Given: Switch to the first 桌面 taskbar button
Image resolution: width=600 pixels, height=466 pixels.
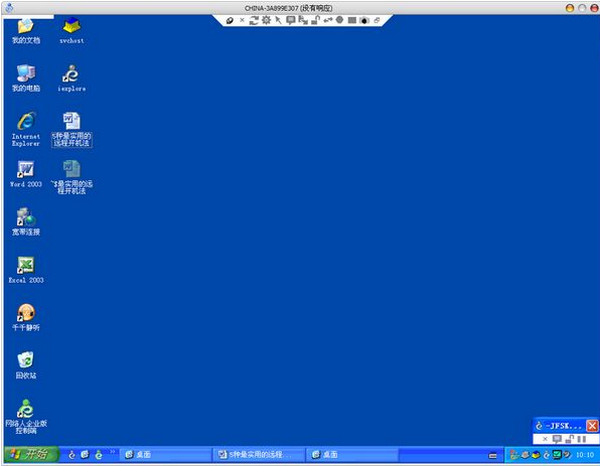Looking at the screenshot, I should (165, 455).
